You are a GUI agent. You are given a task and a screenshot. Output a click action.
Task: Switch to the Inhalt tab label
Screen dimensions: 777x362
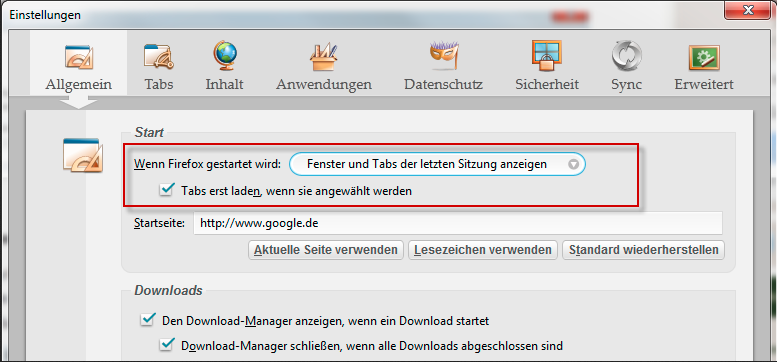[x=224, y=84]
